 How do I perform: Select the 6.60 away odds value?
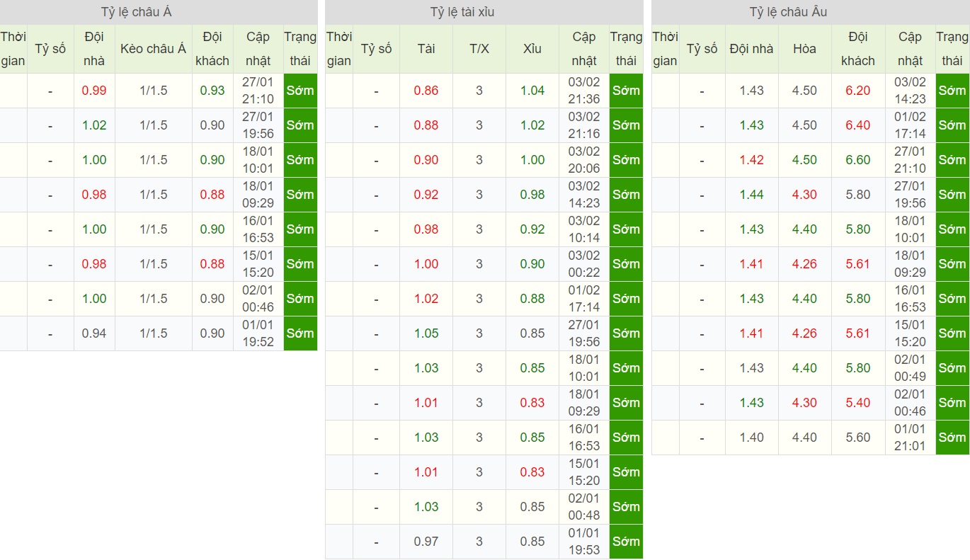tap(858, 160)
